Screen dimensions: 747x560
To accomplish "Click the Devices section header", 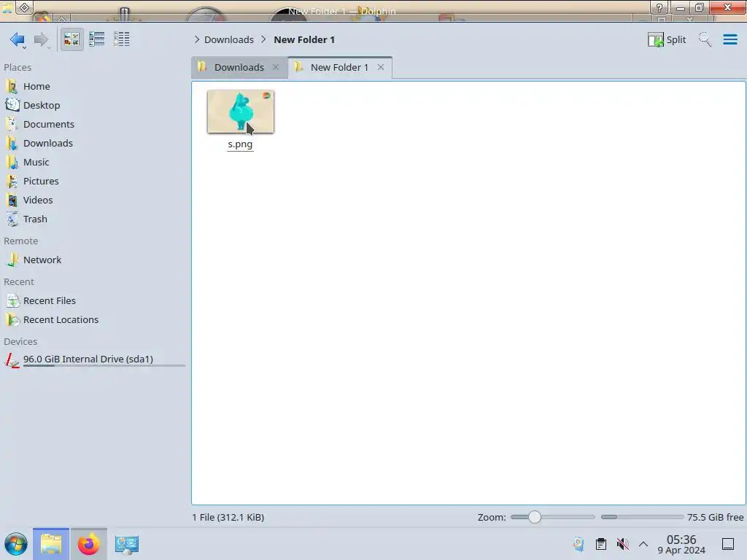I will (20, 341).
